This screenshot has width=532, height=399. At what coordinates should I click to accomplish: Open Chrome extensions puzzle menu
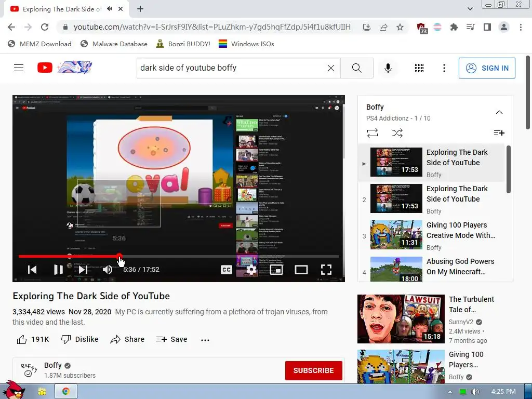(454, 27)
